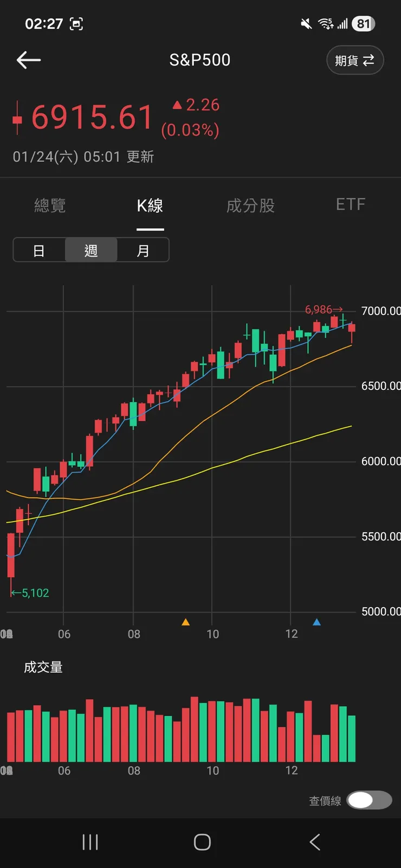This screenshot has width=401, height=868.
Task: Tap the Android home button icon
Action: click(x=202, y=842)
